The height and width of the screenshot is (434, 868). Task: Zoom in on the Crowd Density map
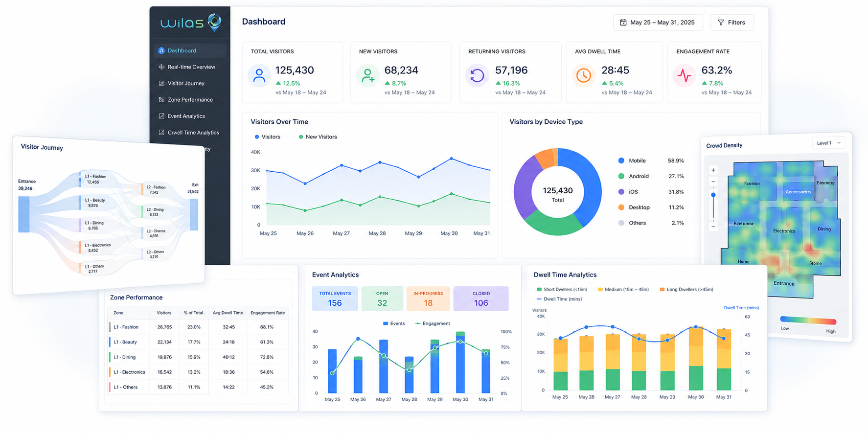[713, 170]
